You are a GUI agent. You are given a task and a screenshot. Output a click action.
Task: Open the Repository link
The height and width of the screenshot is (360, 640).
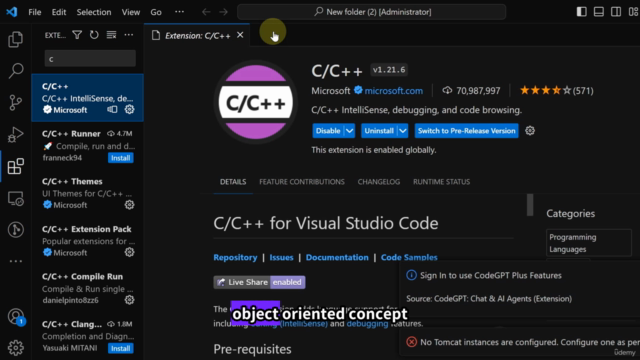click(x=235, y=257)
